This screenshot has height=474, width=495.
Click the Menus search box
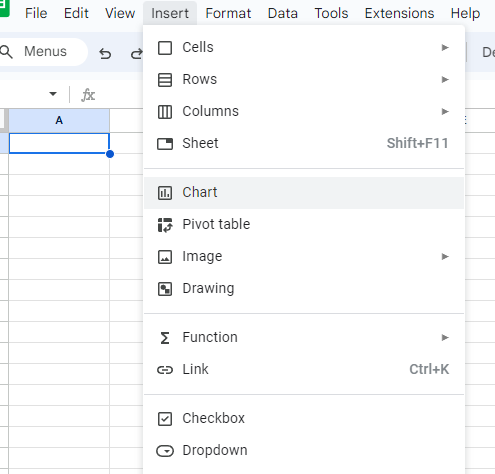pos(42,52)
